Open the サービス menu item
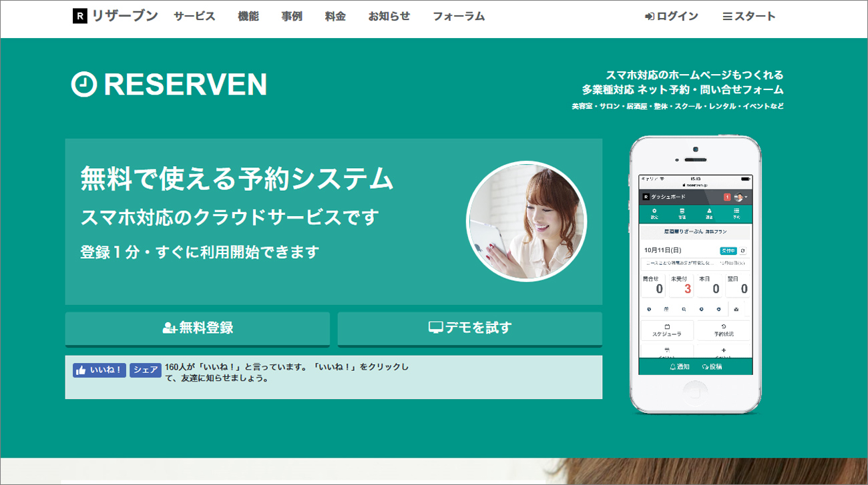868x485 pixels. [x=194, y=17]
